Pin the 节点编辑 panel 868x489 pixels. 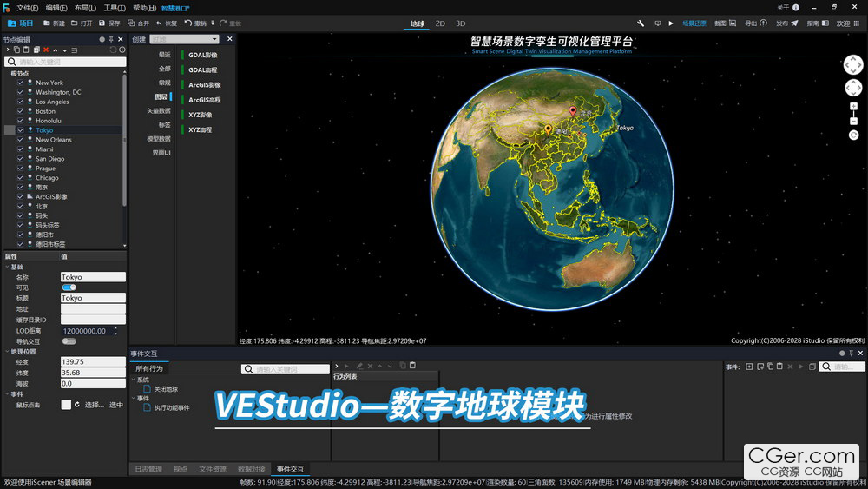pos(111,39)
